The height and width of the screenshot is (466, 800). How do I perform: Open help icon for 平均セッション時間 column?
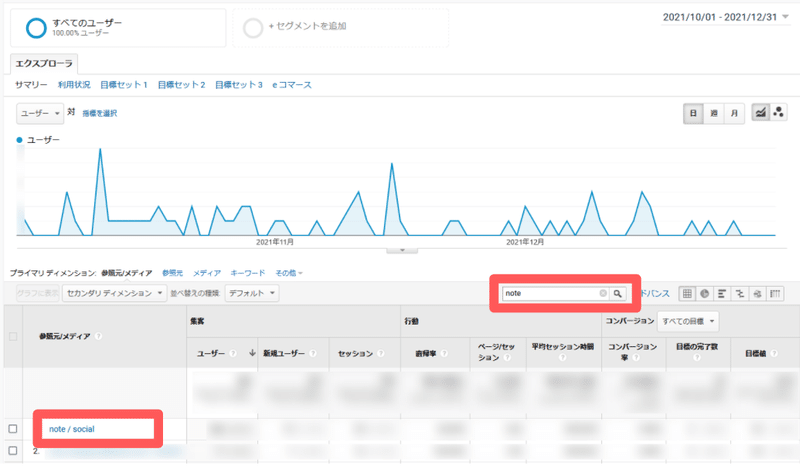[x=563, y=358]
